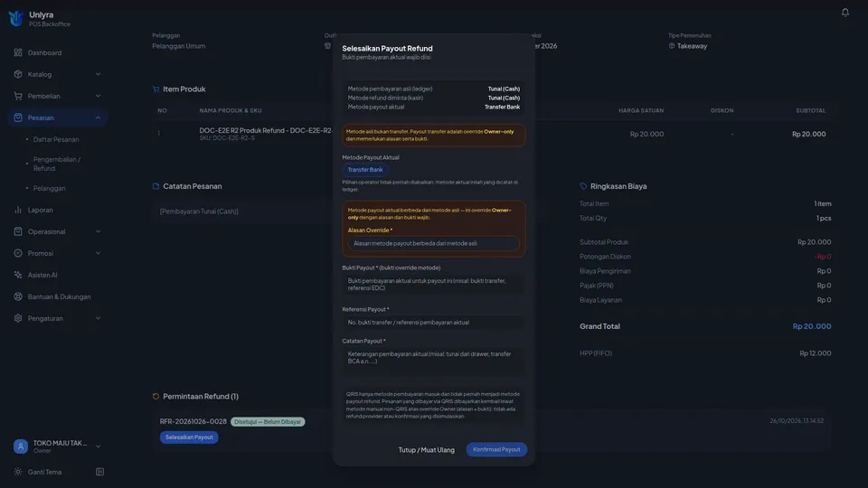Click the Promosi badge icon
868x488 pixels.
18,253
